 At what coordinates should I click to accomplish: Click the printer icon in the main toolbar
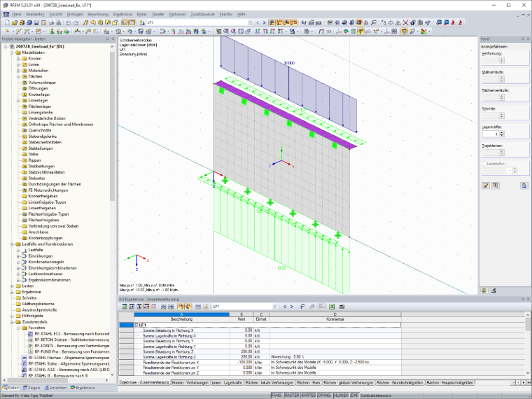pyautogui.click(x=51, y=22)
